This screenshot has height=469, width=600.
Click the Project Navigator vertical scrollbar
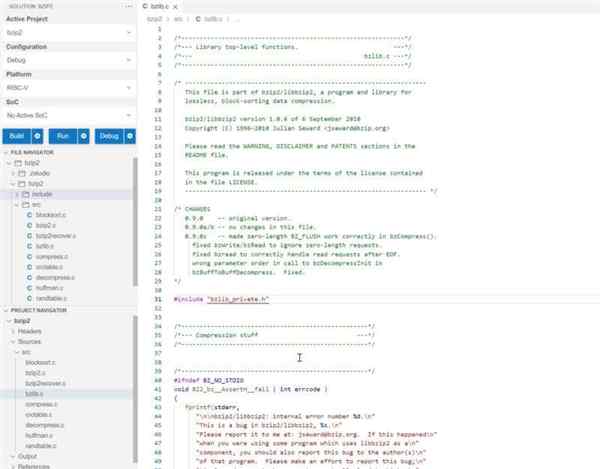135,389
